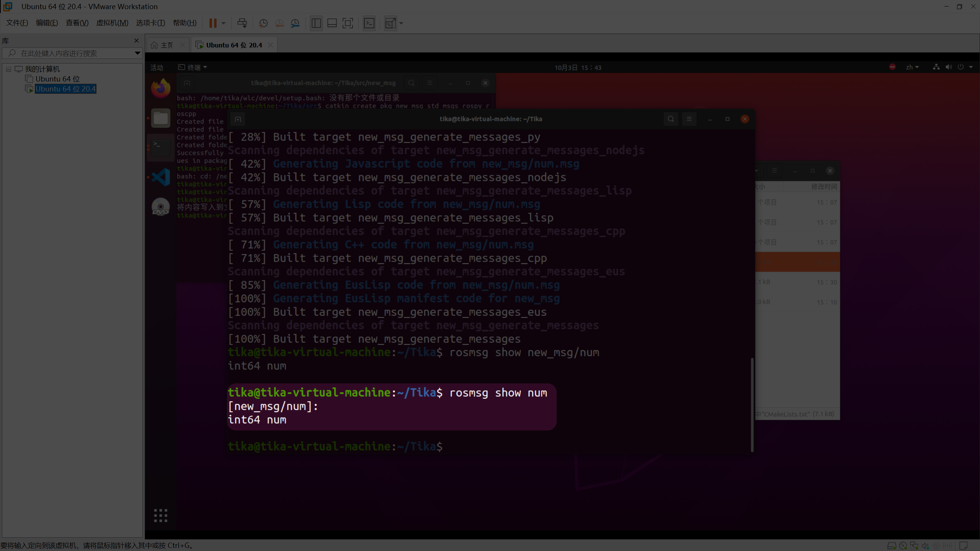Launch Visual Studio Code from dock

(161, 177)
